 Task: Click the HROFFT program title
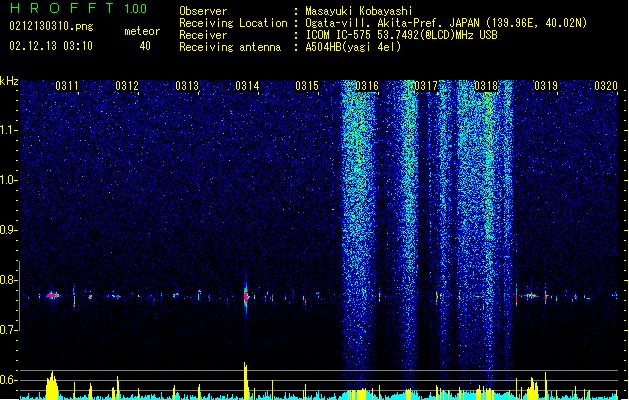point(62,8)
